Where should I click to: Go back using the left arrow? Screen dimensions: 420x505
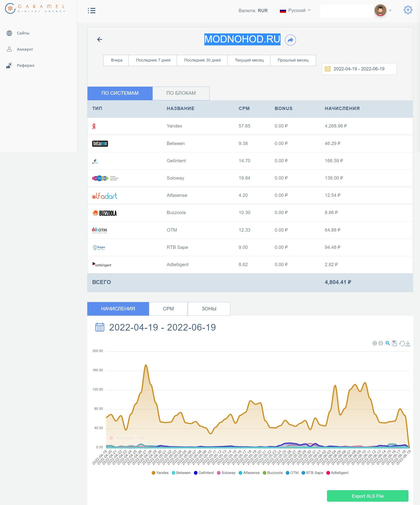100,39
